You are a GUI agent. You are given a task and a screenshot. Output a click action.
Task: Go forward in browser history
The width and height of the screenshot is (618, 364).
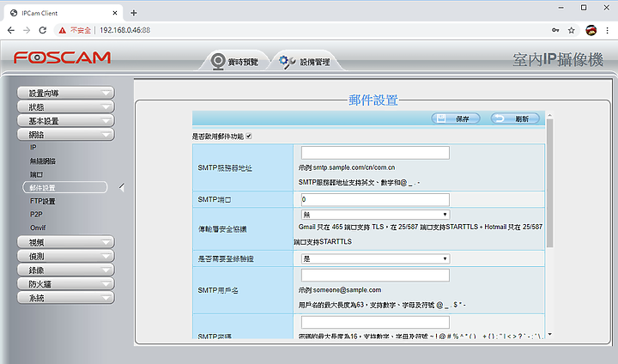pyautogui.click(x=27, y=30)
